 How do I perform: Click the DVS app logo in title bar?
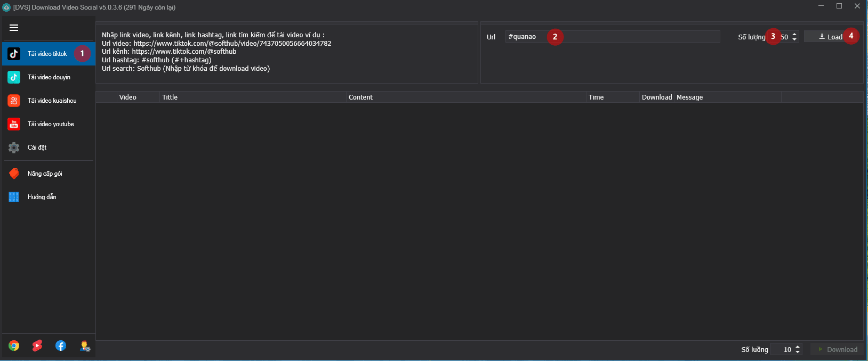(x=6, y=7)
